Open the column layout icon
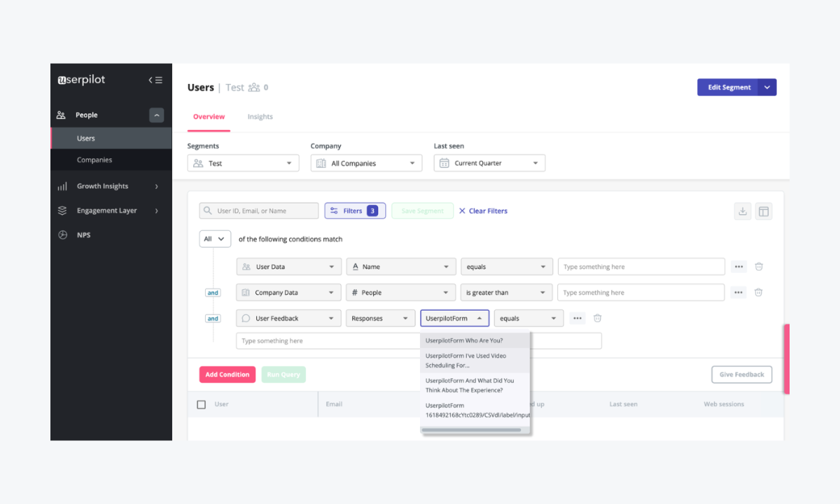Viewport: 840px width, 504px height. point(764,211)
